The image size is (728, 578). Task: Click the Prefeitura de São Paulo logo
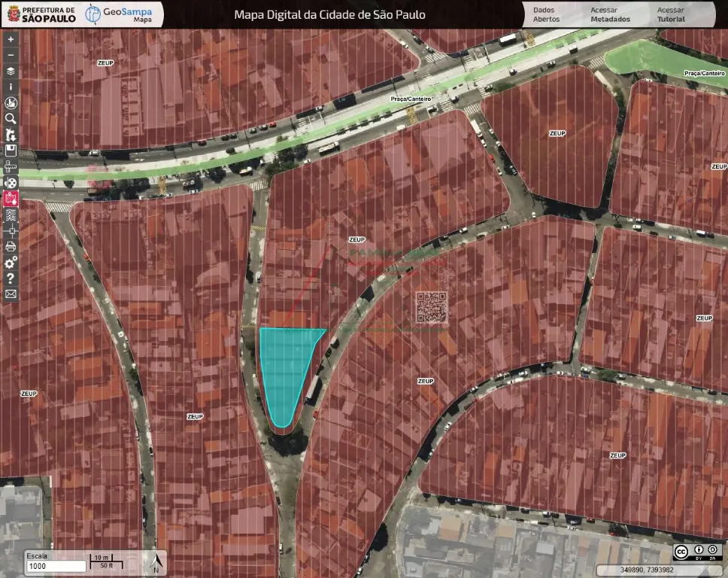41,14
